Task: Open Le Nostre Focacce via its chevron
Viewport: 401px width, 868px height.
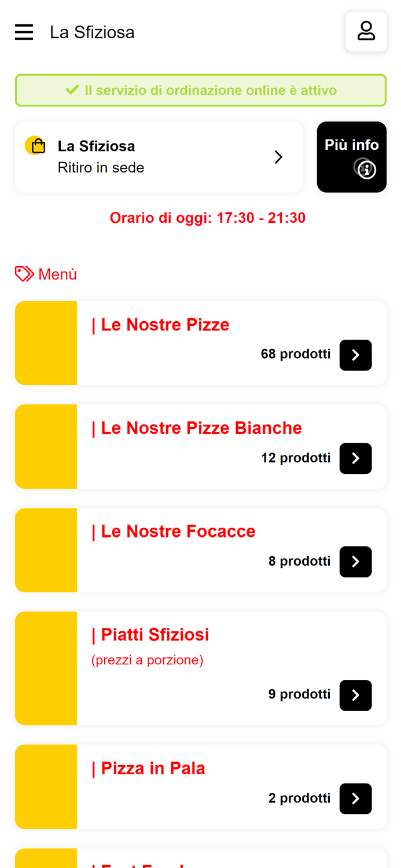Action: pos(355,562)
